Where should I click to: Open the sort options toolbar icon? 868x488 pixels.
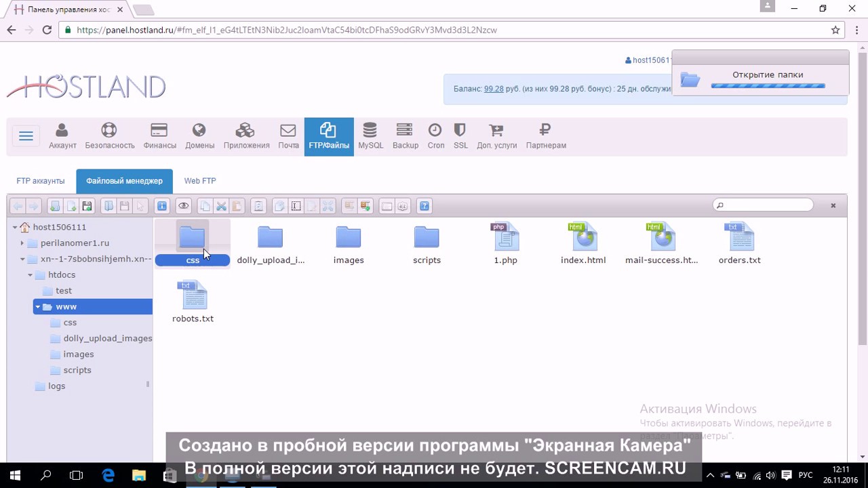coord(403,206)
